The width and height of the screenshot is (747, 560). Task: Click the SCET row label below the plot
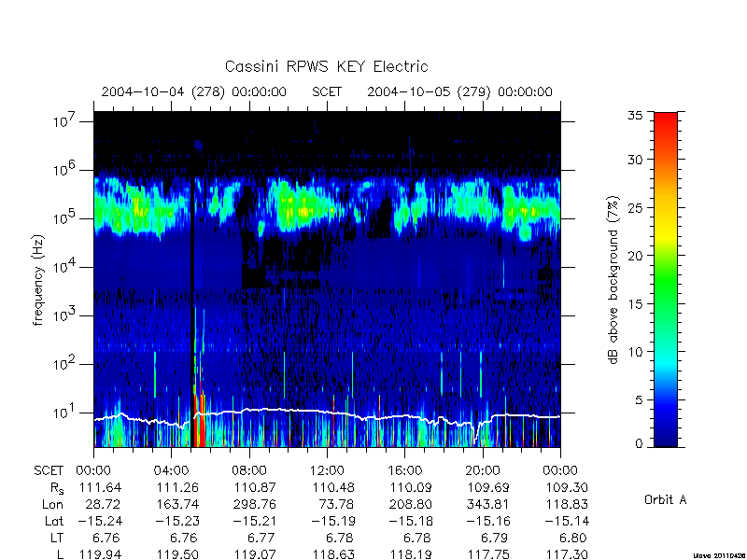[x=49, y=470]
